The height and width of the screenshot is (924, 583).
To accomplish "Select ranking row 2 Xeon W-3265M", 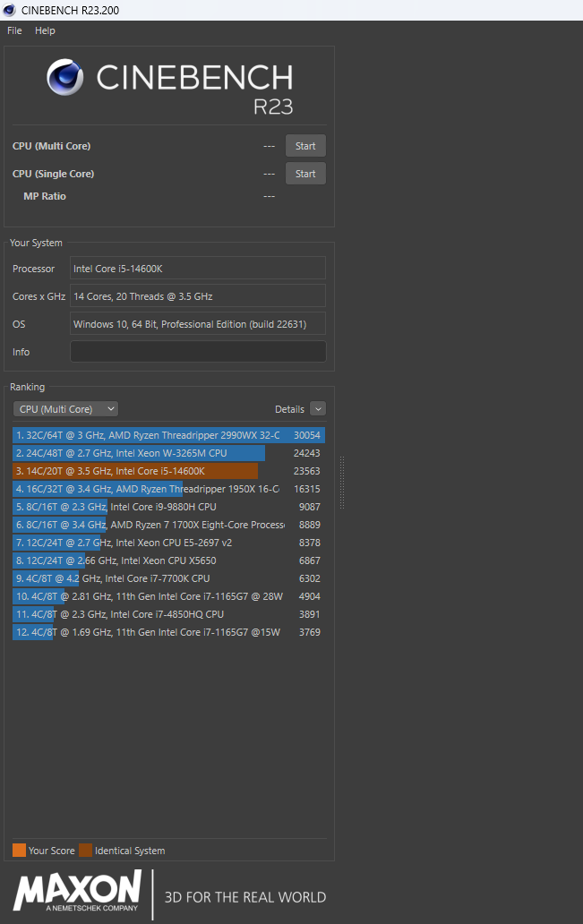I will (x=168, y=453).
